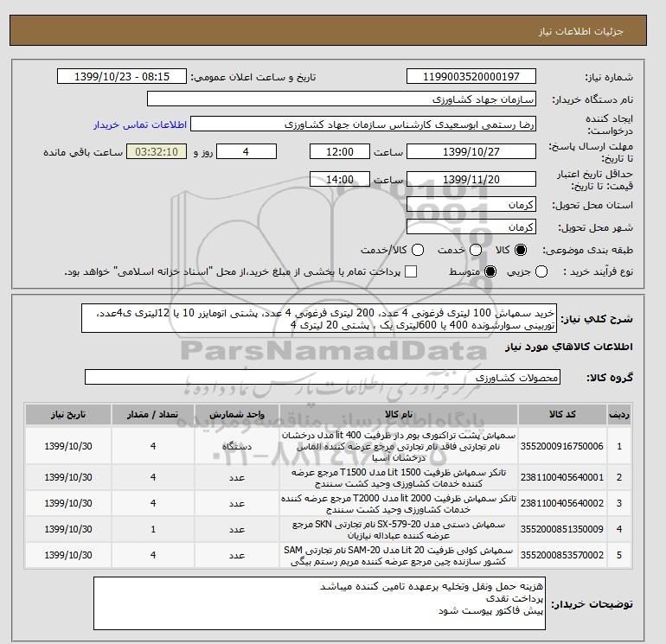
Task: Click the price validity date 1399/11/20
Action: (x=471, y=179)
